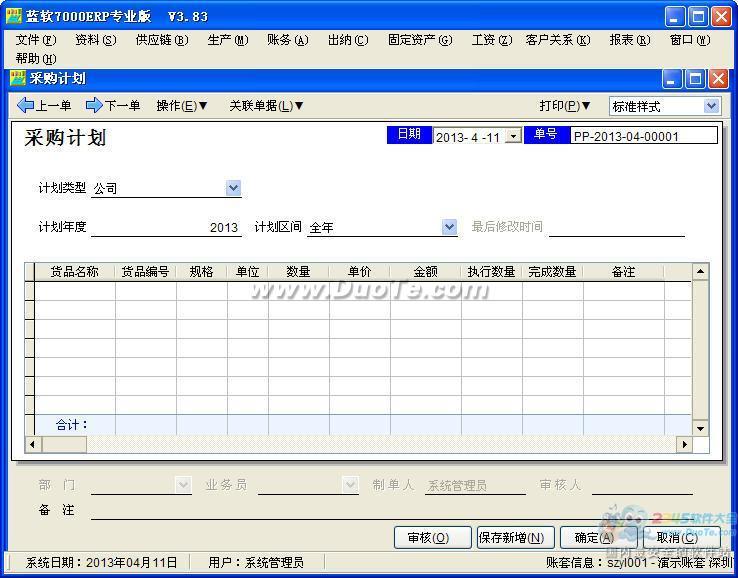The height and width of the screenshot is (578, 738).
Task: Open the 供应链(B) menu
Action: pyautogui.click(x=161, y=40)
